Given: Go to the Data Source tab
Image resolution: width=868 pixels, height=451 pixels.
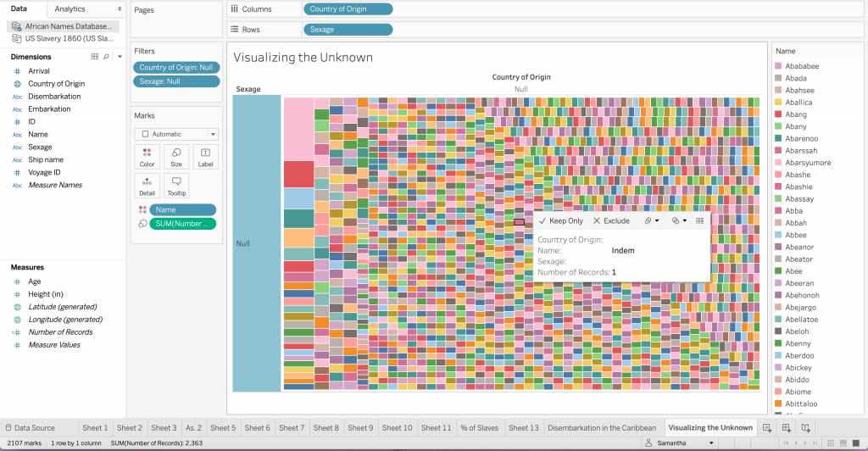Looking at the screenshot, I should [x=35, y=428].
